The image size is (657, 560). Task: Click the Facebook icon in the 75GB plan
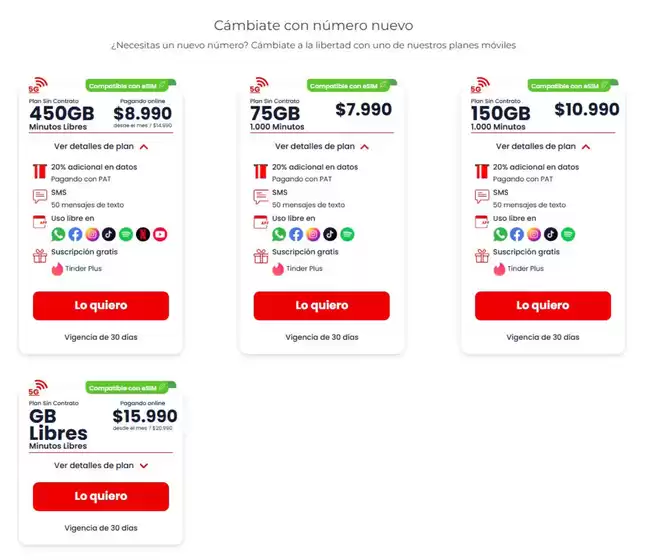click(296, 234)
